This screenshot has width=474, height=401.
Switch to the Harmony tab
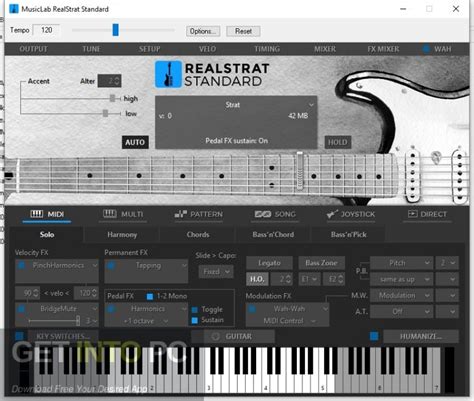[x=122, y=235]
